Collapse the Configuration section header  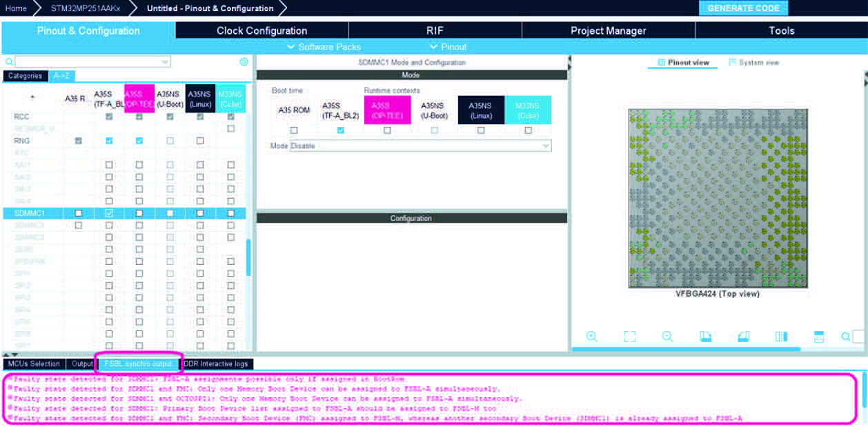411,218
